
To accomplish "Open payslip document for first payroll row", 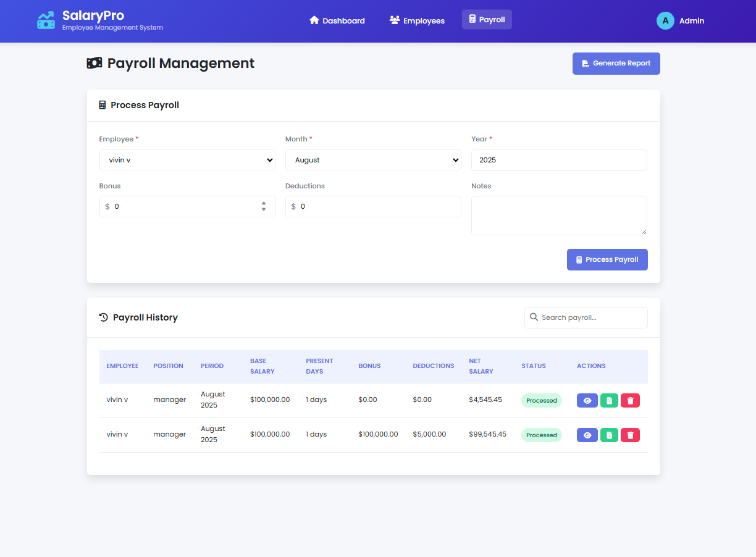I will click(609, 401).
